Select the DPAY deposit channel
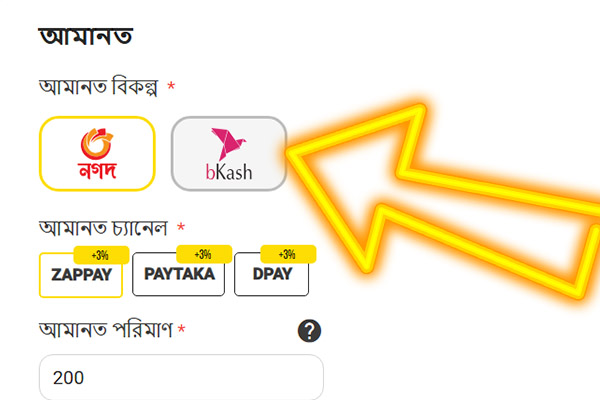Screen dimensions: 600x400 click(271, 274)
